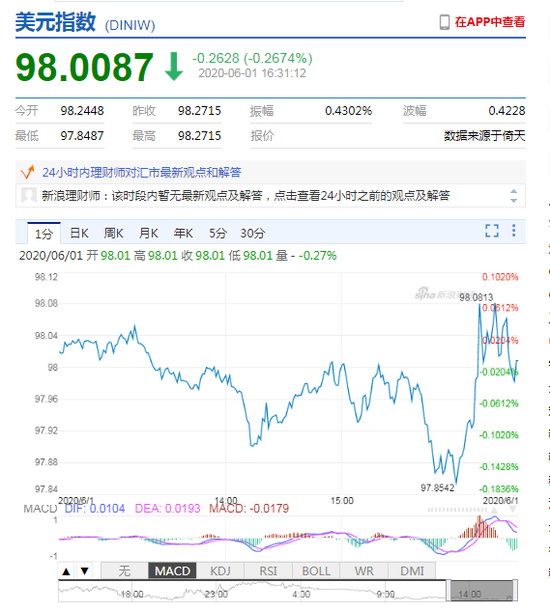
Task: Enter fullscreen chart view icon
Action: pyautogui.click(x=492, y=231)
